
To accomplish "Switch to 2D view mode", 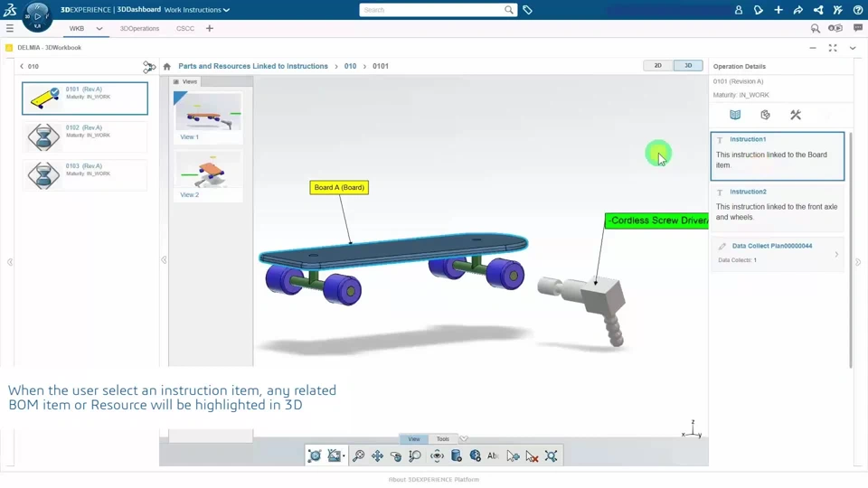I will click(658, 65).
